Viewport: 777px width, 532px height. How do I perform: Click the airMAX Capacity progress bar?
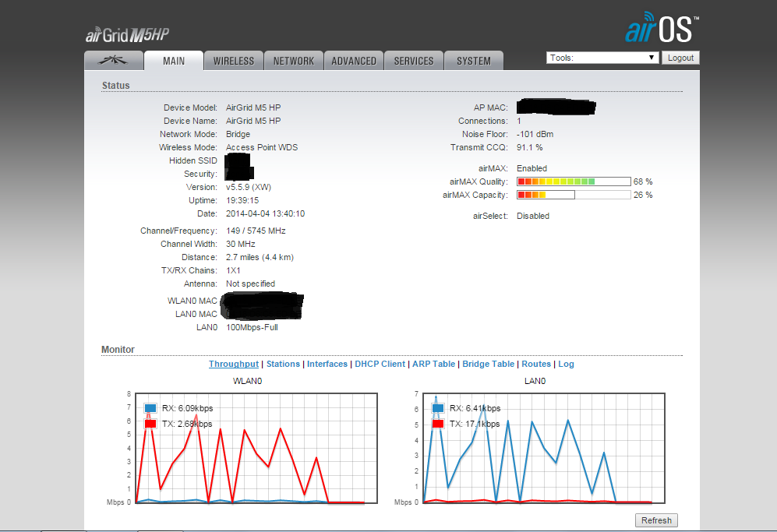tap(574, 196)
